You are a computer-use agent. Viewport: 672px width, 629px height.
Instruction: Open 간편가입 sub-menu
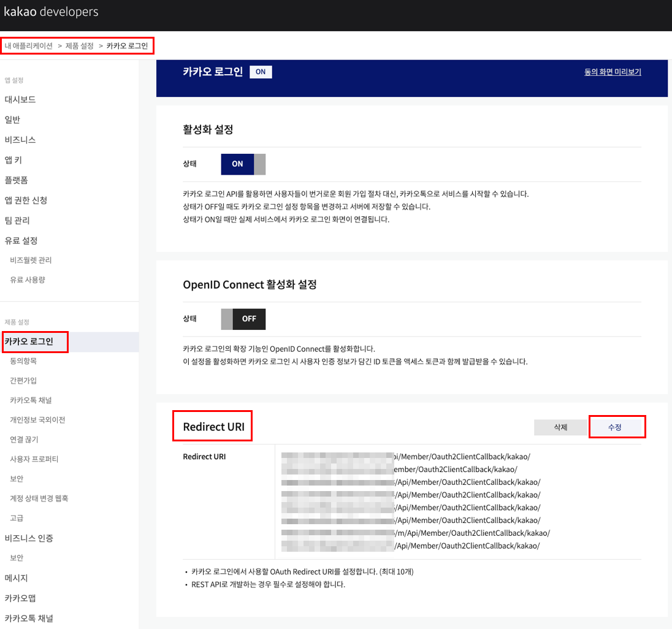[x=23, y=381]
